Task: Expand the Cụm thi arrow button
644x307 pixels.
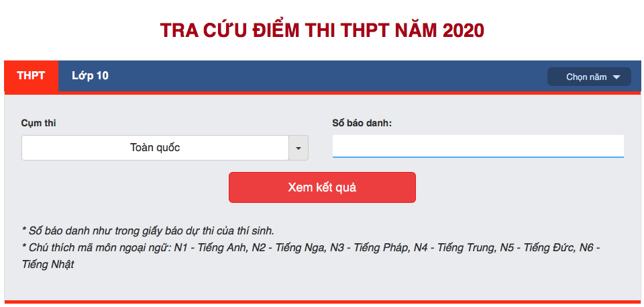Action: click(299, 148)
